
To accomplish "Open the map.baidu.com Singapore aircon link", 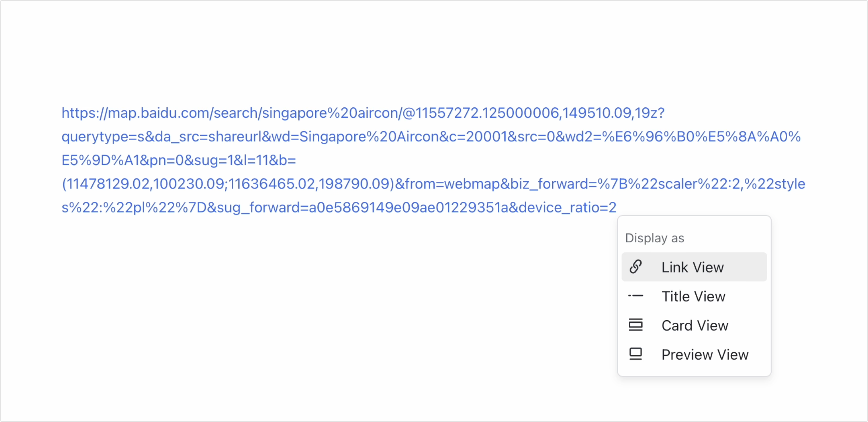I will tap(433, 160).
